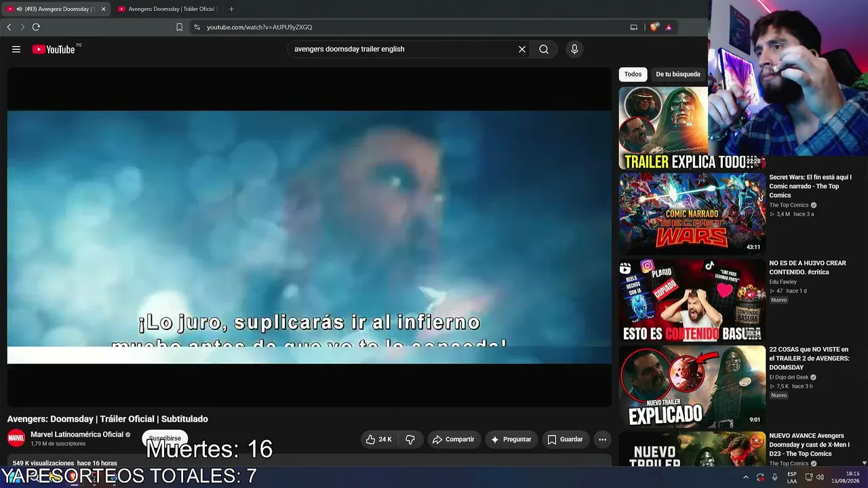Open Brave Rewards triangle icon

669,27
